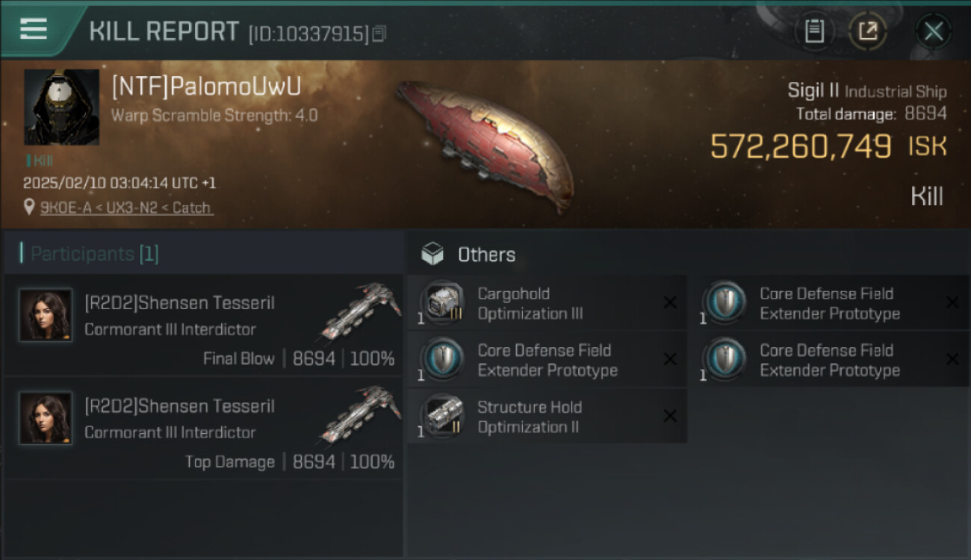Select the Participants [1] header

94,254
